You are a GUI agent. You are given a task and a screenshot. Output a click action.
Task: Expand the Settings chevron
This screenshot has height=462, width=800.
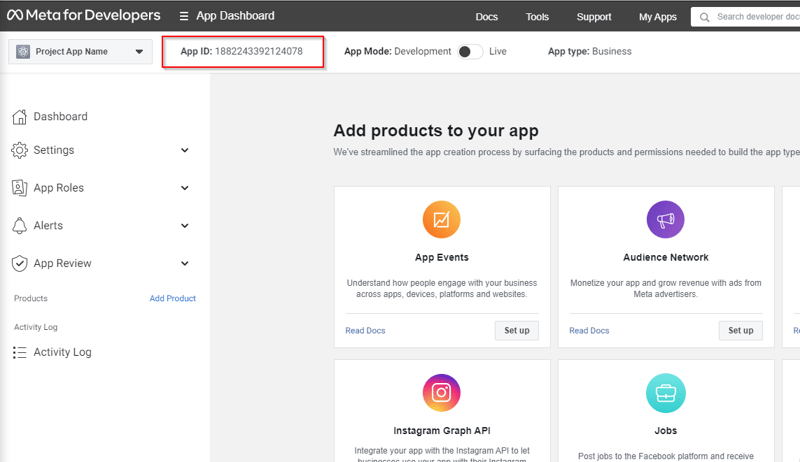click(185, 150)
